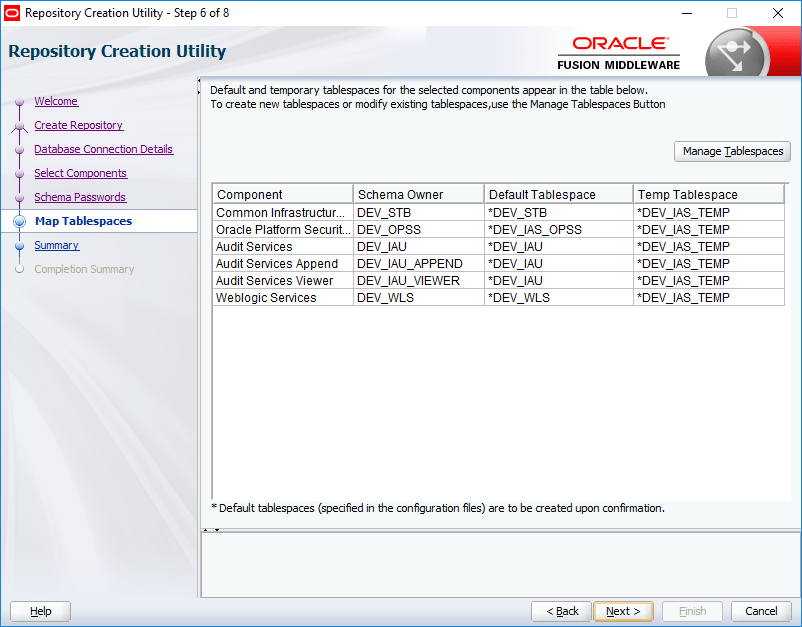
Task: Click the DEV_WLS schema owner cell
Action: pyautogui.click(x=418, y=297)
